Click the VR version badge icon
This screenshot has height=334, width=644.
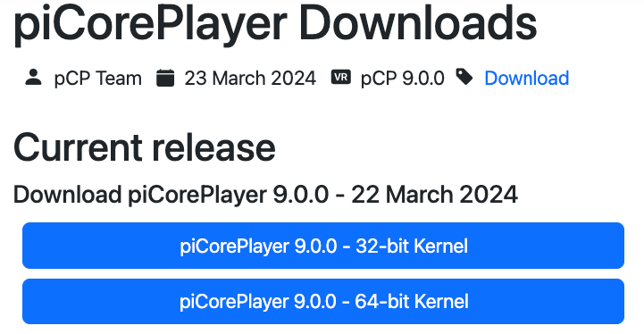coord(341,77)
